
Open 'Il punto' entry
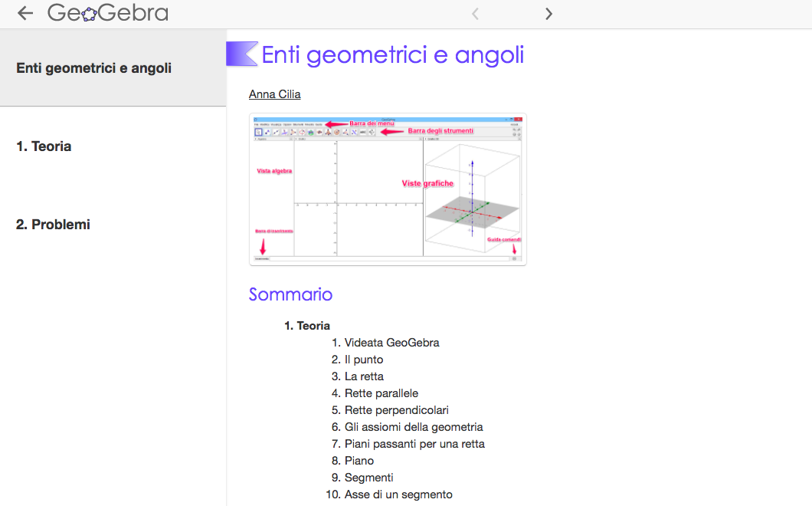click(364, 360)
